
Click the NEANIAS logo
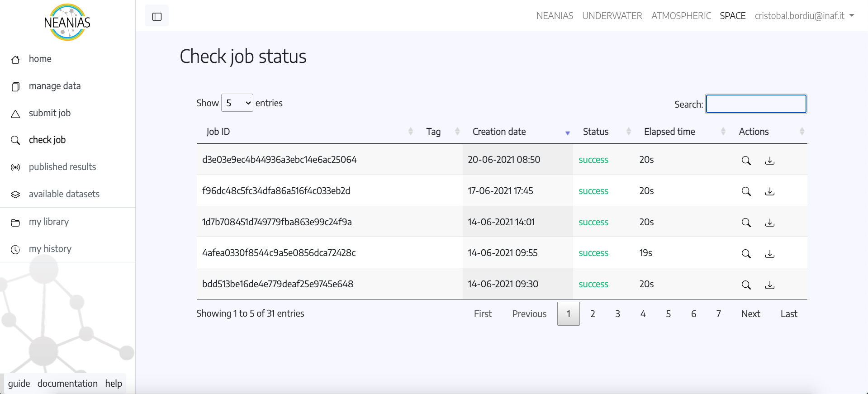pyautogui.click(x=67, y=22)
